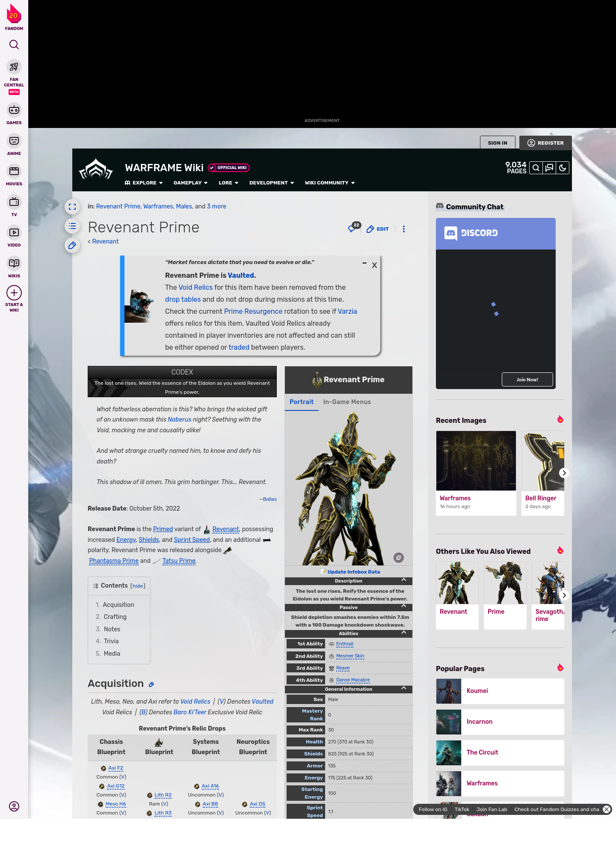Click the Start a Wiki plus icon
This screenshot has width=616, height=856.
tap(14, 293)
